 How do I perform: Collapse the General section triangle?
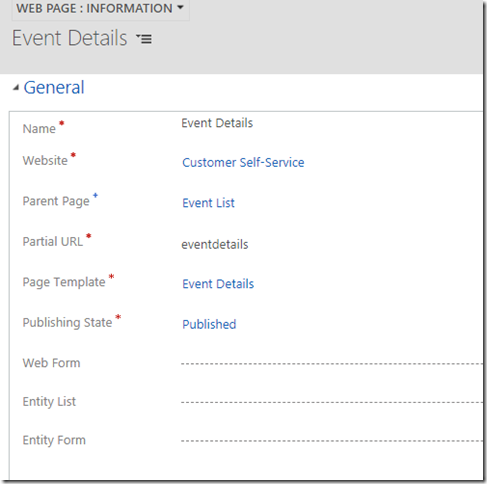point(16,88)
